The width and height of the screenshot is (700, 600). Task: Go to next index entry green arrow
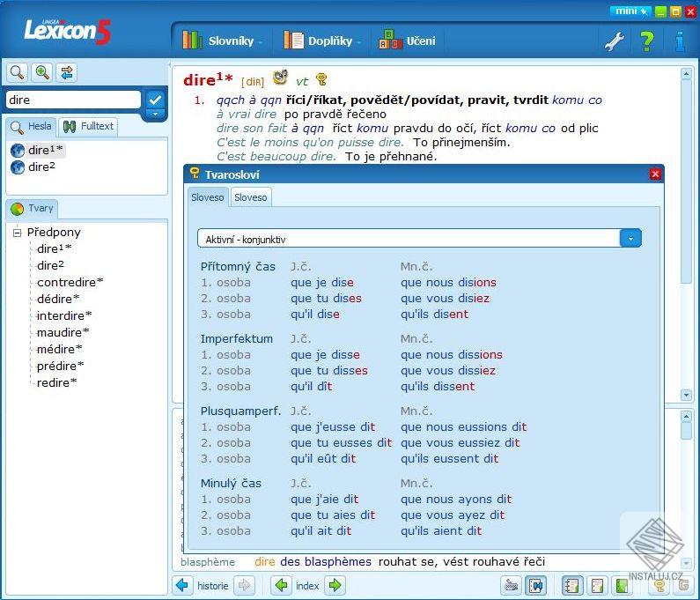[335, 585]
